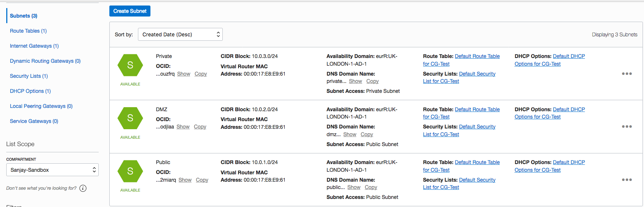Open actions menu for DMZ subnet

627,127
